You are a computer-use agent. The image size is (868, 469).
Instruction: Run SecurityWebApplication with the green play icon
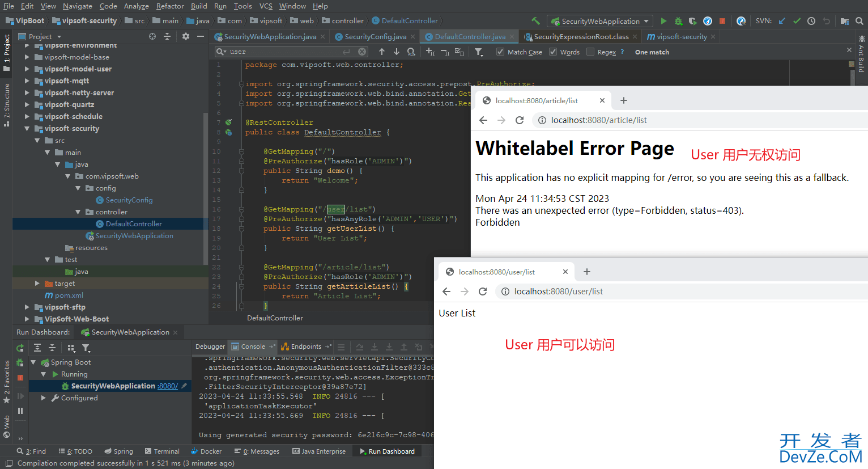click(663, 21)
